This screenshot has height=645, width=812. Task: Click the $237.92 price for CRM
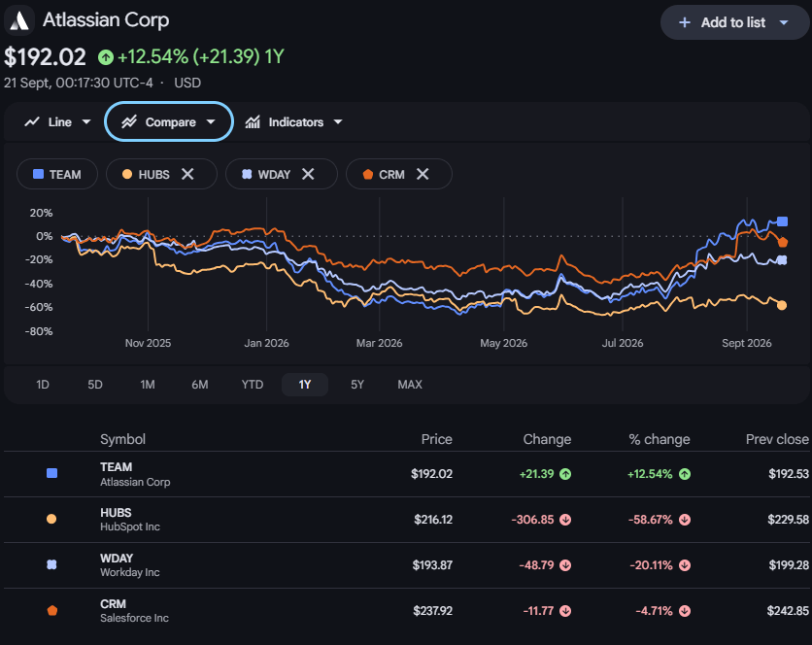pyautogui.click(x=432, y=611)
